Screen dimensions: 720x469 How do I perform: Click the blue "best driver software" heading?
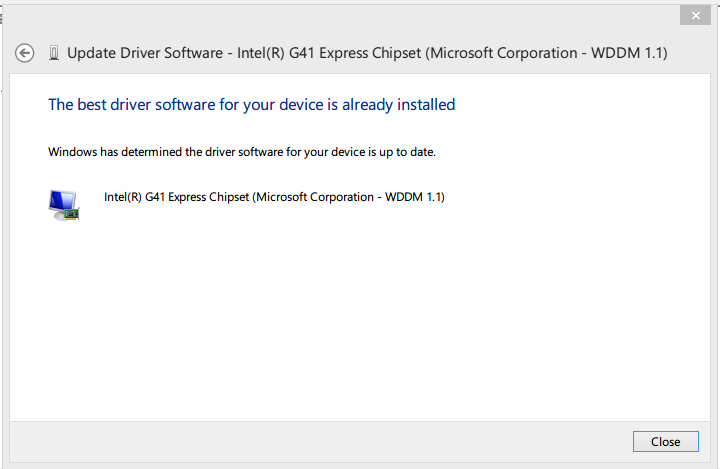tap(251, 104)
